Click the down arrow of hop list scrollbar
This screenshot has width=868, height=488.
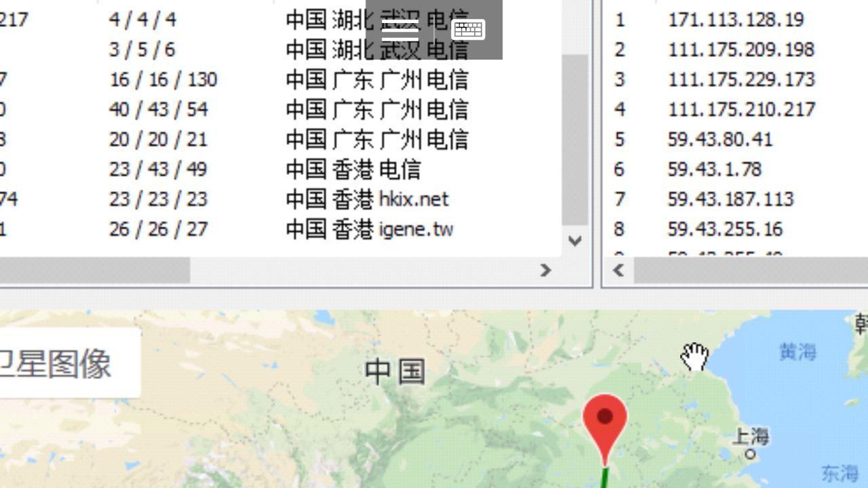(575, 241)
